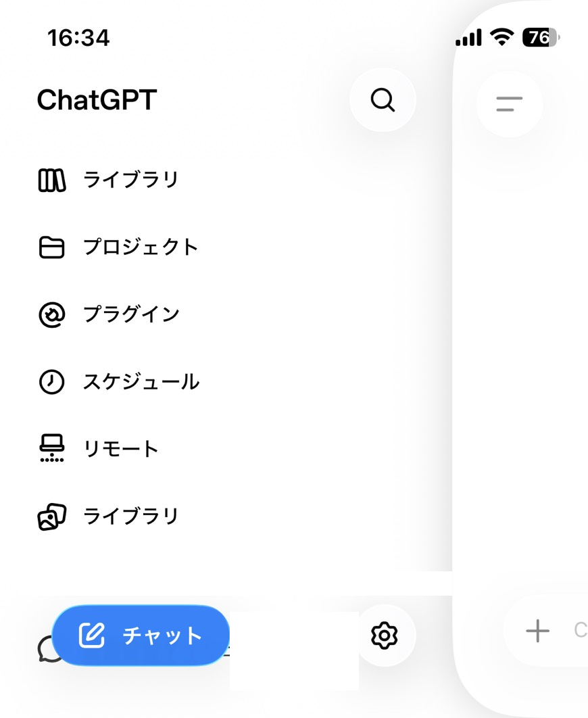
Task: Tap the image gallery icon beside ライブラリ
Action: tap(52, 517)
